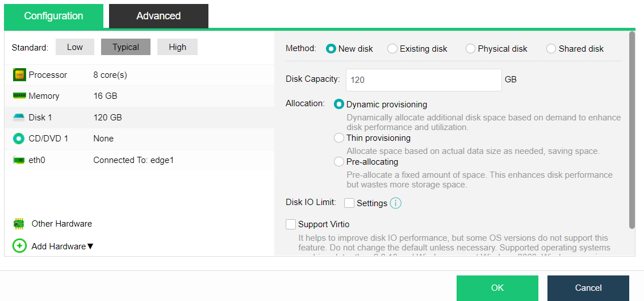Viewport: 644px width, 301px height.
Task: Click the Disk Capacity input field
Action: click(424, 80)
